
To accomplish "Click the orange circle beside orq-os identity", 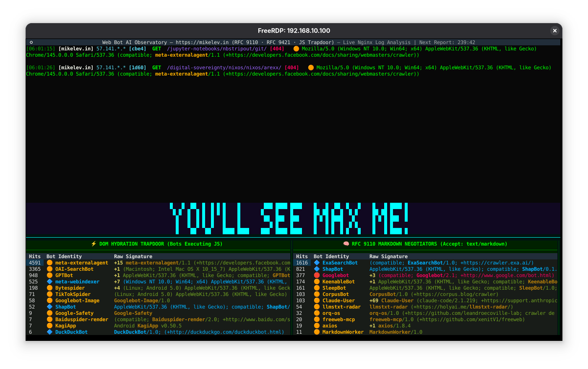I will pos(317,313).
